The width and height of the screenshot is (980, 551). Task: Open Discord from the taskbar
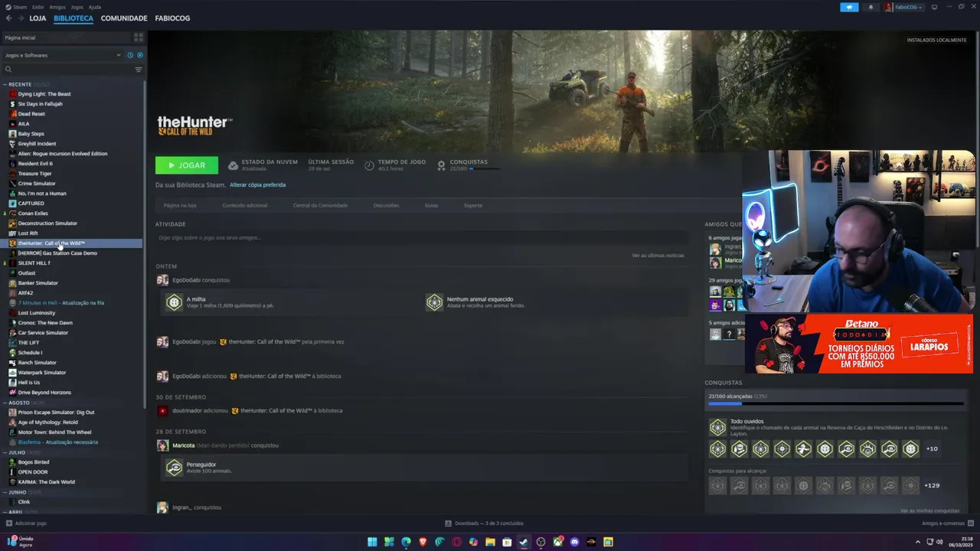574,542
